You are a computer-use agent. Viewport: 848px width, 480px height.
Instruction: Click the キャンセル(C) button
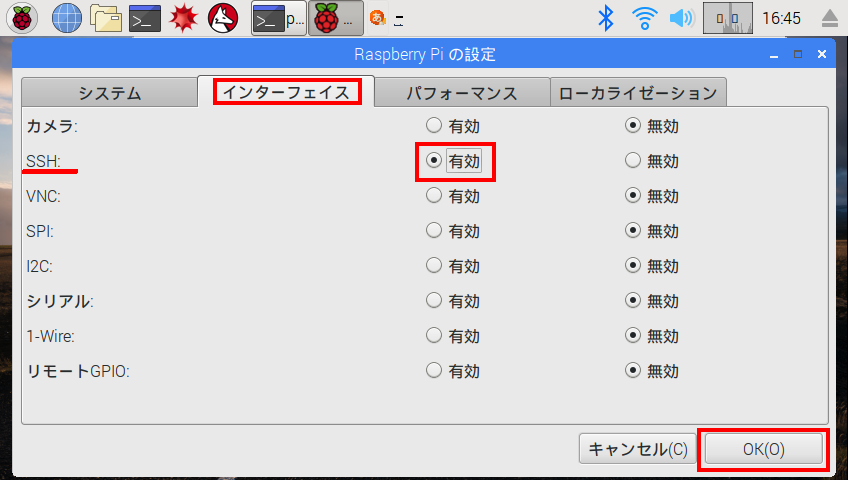click(x=638, y=449)
